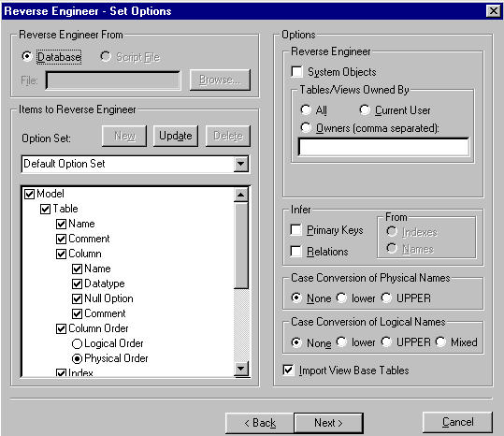
Task: Enable the Relations infer checkbox
Action: point(295,251)
